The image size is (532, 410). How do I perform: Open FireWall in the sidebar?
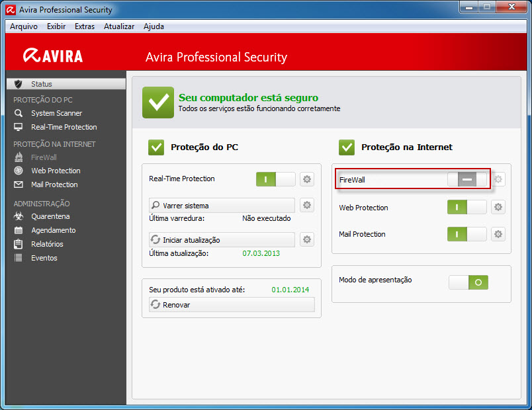tap(44, 157)
